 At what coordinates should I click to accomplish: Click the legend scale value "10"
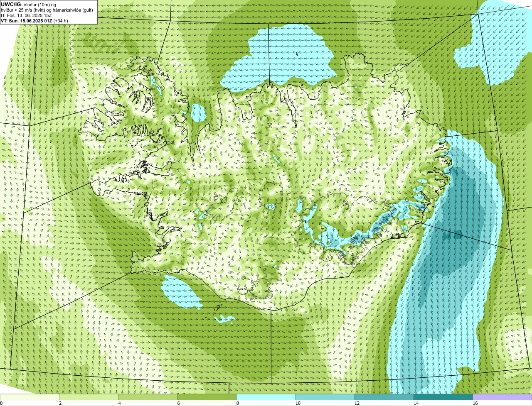click(298, 403)
